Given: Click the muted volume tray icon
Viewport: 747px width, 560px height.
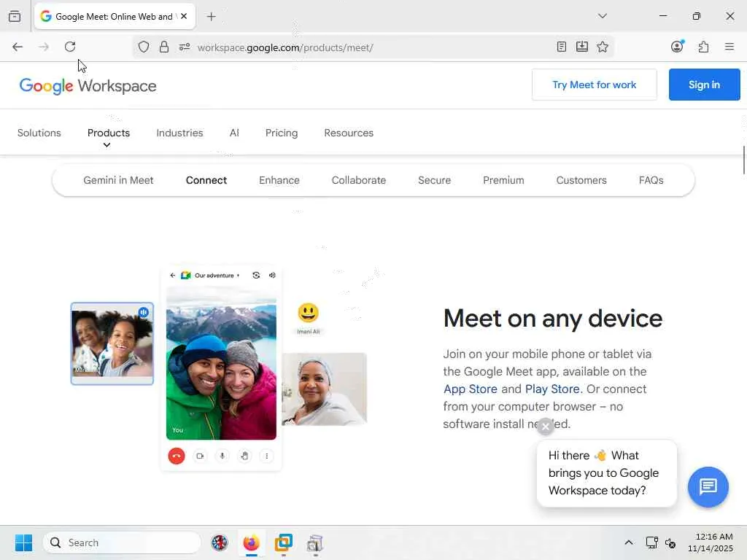Looking at the screenshot, I should point(671,542).
